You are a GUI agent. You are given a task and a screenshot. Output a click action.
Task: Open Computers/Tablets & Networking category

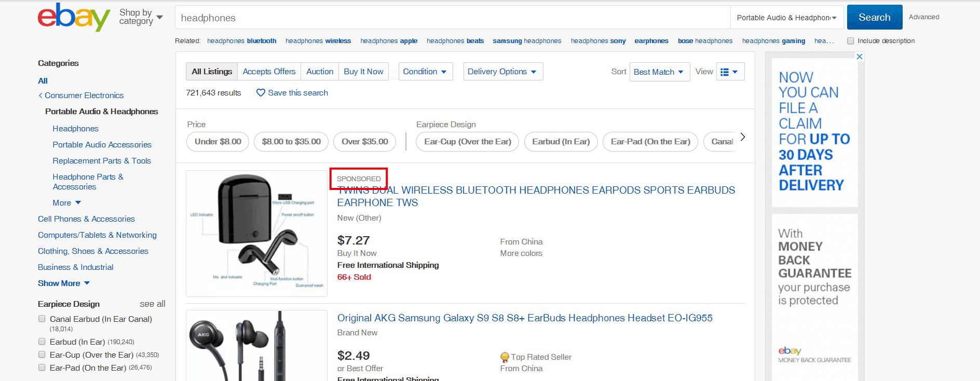click(97, 235)
